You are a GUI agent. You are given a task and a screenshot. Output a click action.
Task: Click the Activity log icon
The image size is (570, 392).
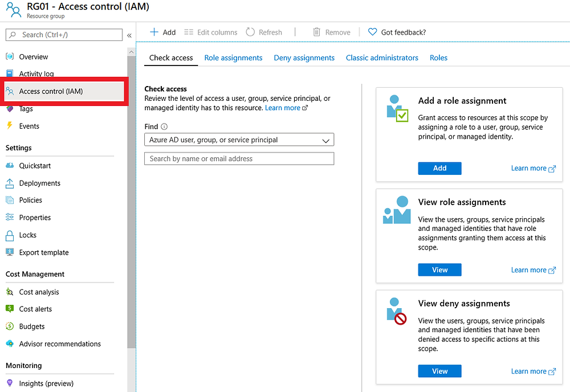tap(10, 73)
